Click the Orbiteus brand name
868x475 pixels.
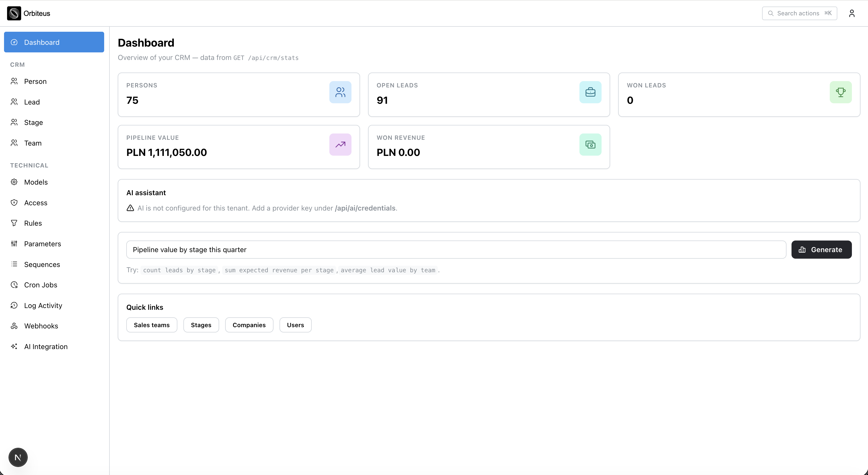click(37, 14)
